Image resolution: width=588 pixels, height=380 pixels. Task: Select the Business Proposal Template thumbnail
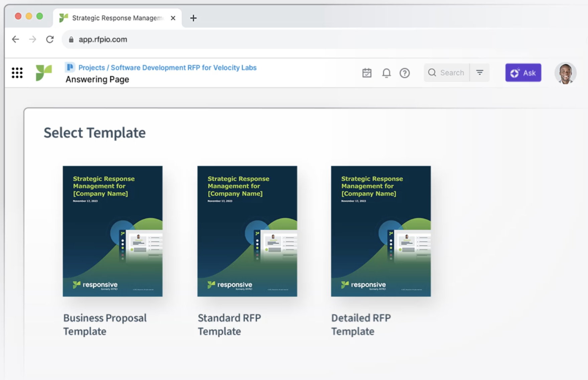click(113, 231)
